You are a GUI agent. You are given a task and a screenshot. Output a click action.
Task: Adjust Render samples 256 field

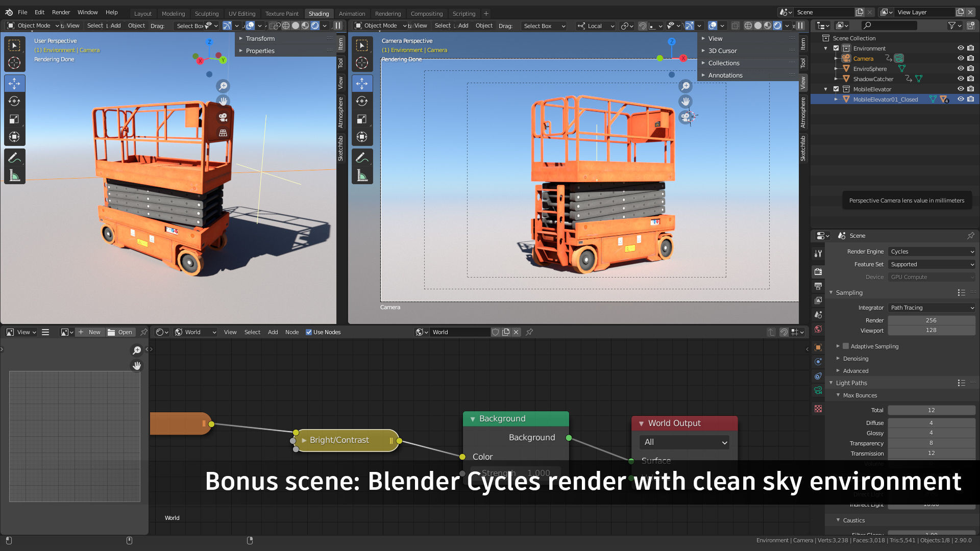(x=932, y=320)
